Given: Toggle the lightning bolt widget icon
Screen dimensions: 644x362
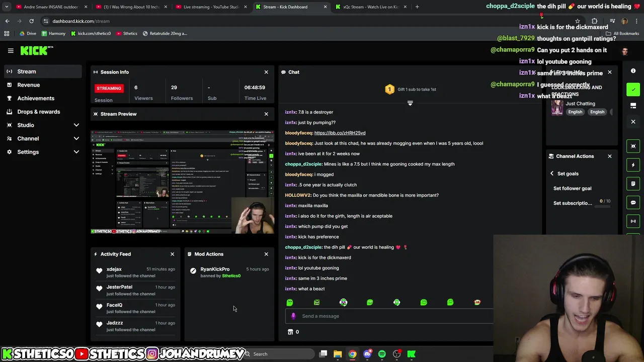Looking at the screenshot, I should 633,165.
